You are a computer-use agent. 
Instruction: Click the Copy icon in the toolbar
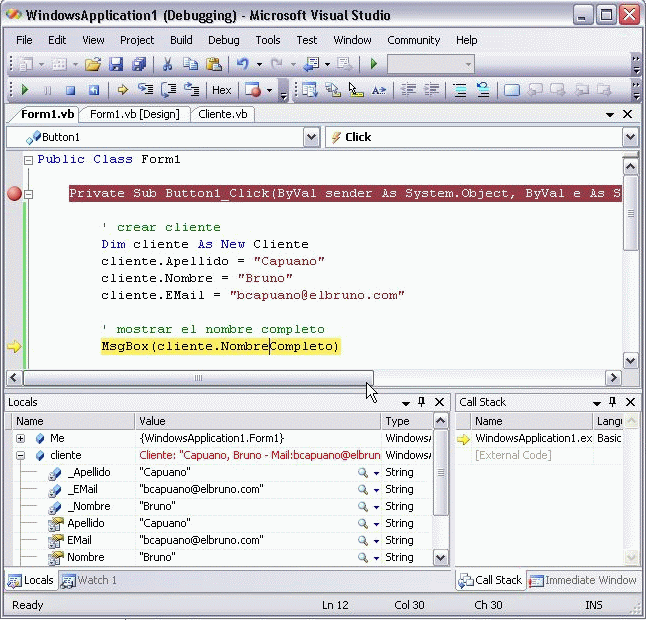click(190, 64)
